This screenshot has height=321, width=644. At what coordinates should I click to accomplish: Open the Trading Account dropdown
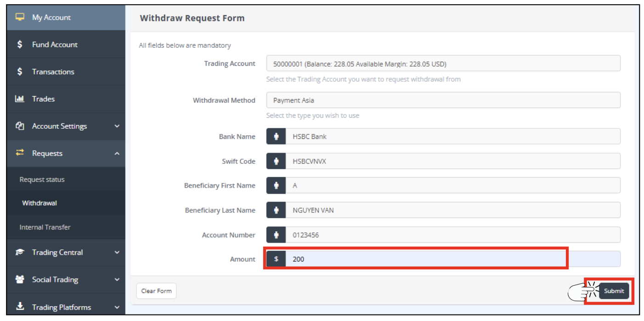coord(443,64)
